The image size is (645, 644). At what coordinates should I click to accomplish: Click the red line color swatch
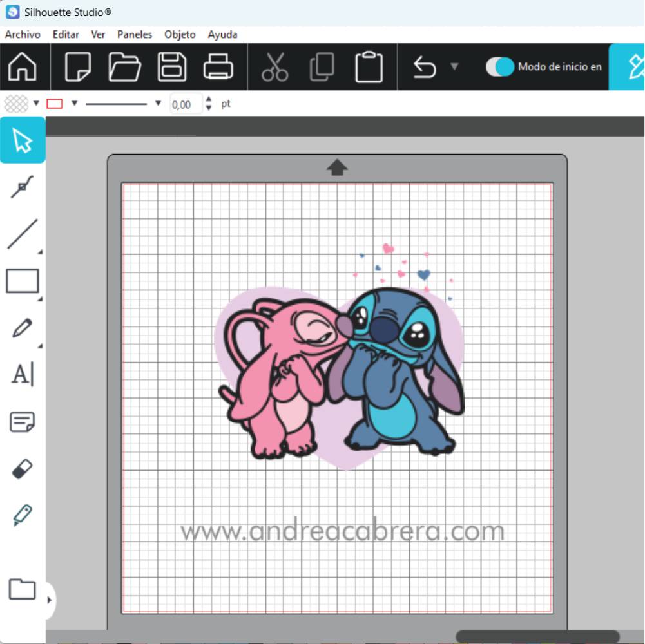coord(55,104)
